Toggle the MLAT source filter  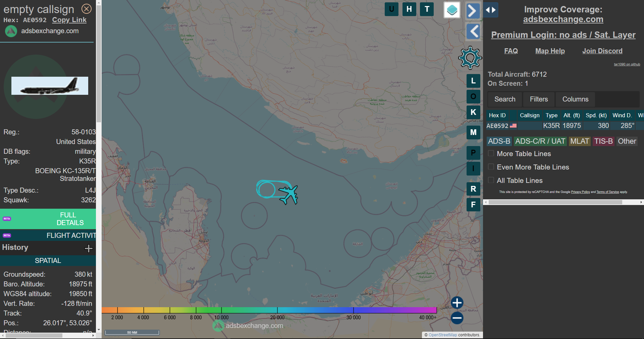tap(580, 141)
